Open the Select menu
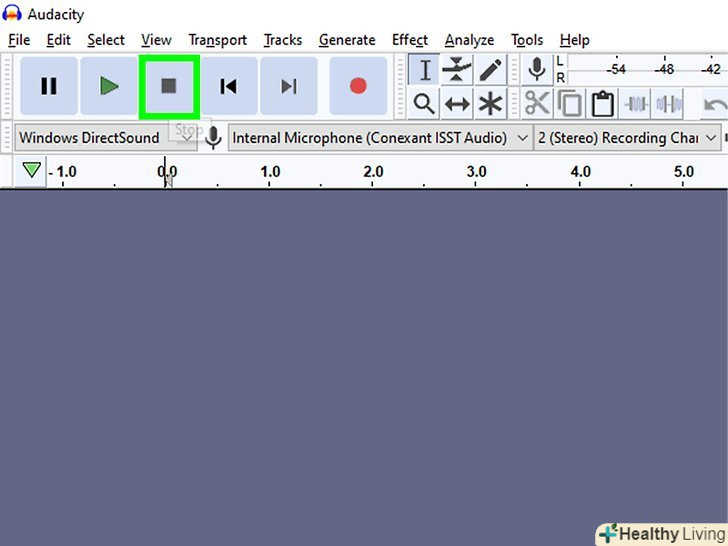 click(106, 40)
